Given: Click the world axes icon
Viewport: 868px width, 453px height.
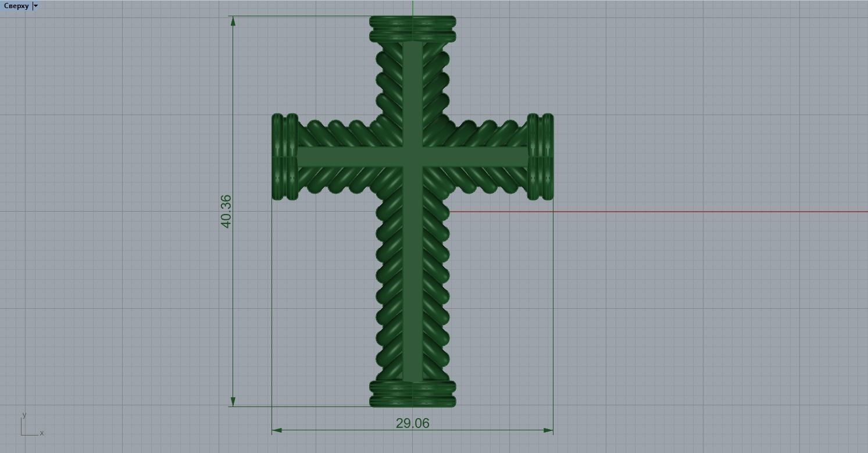Looking at the screenshot, I should [32, 425].
